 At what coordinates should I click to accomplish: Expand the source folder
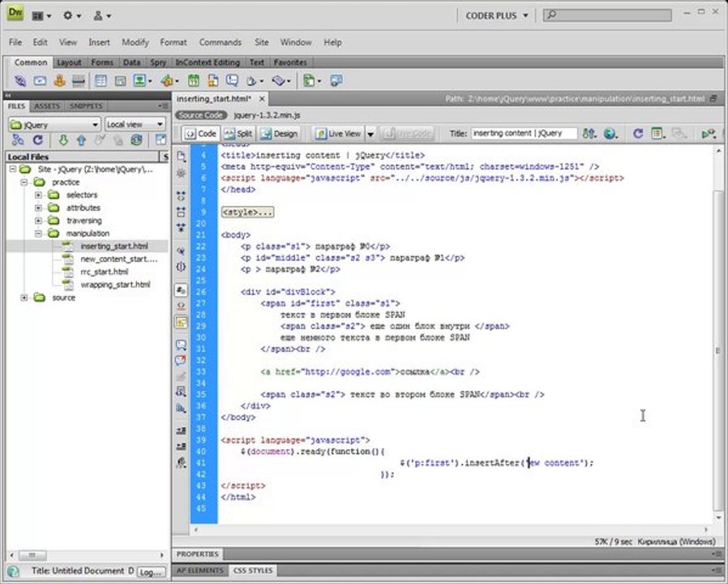[x=24, y=298]
